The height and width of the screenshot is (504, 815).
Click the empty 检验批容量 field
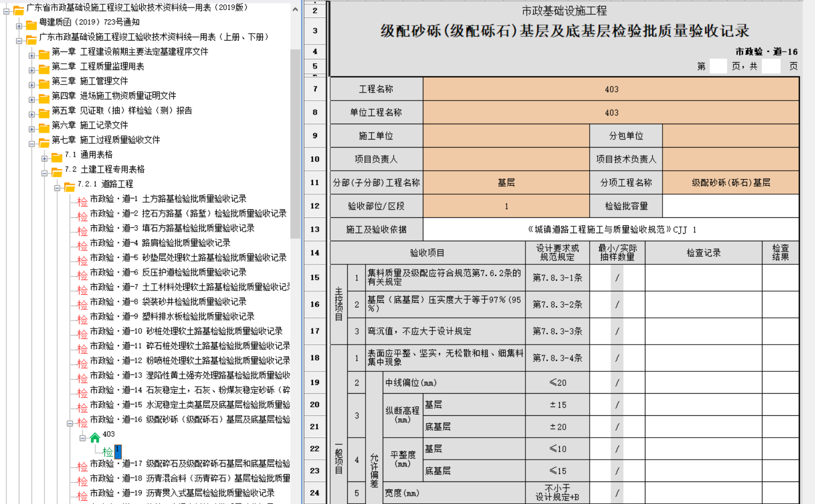tap(731, 206)
